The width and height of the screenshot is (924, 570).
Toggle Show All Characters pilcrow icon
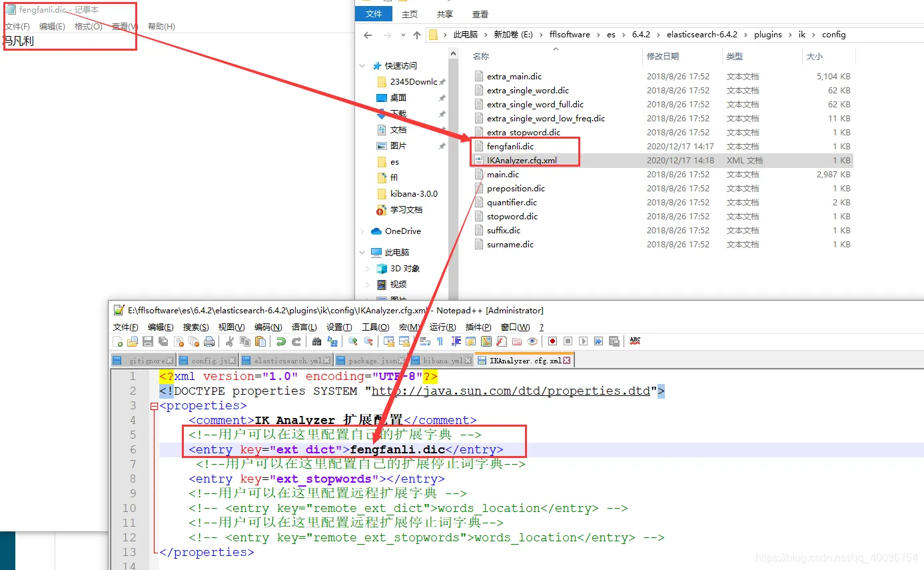tap(440, 341)
